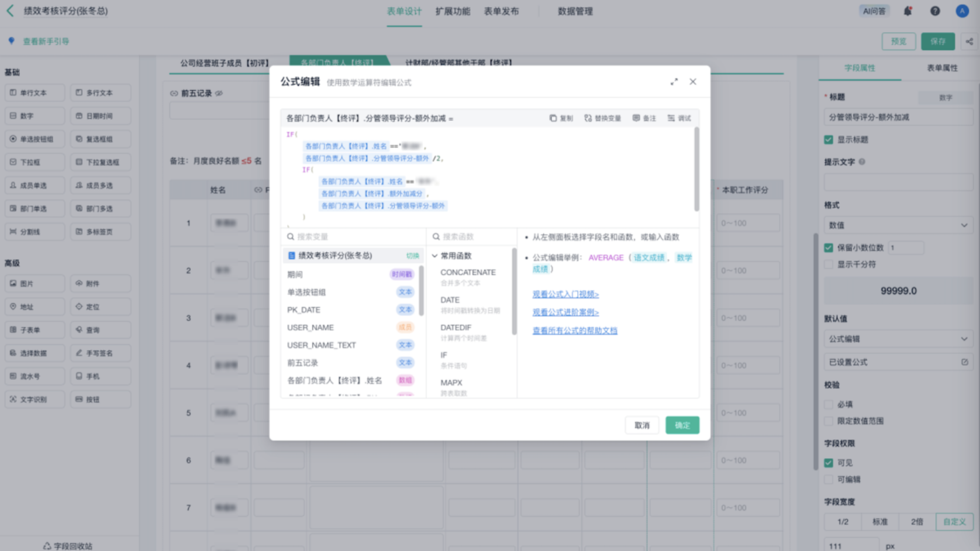Toggle the 可见 permission checkbox
Image resolution: width=980 pixels, height=551 pixels.
click(x=829, y=463)
